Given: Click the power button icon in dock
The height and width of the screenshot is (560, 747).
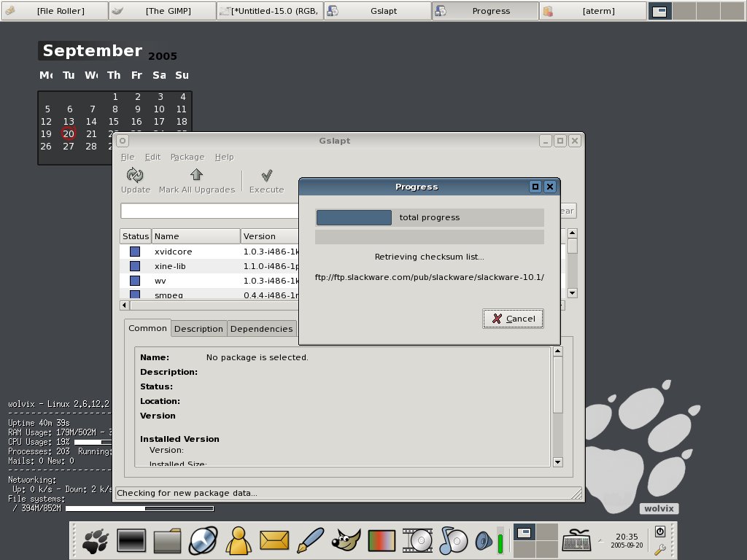Looking at the screenshot, I should click(659, 532).
